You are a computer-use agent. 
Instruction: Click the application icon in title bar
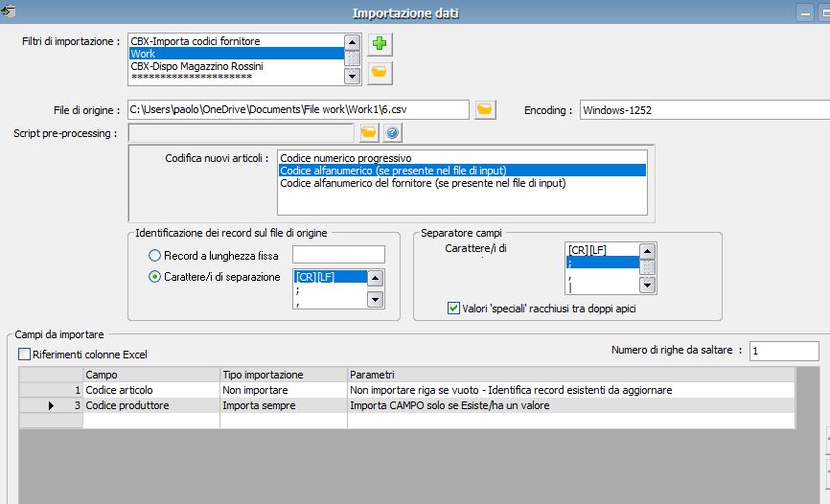[x=8, y=11]
